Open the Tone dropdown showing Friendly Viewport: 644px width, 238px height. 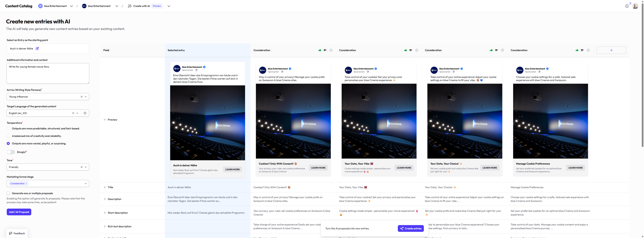[x=86, y=167]
